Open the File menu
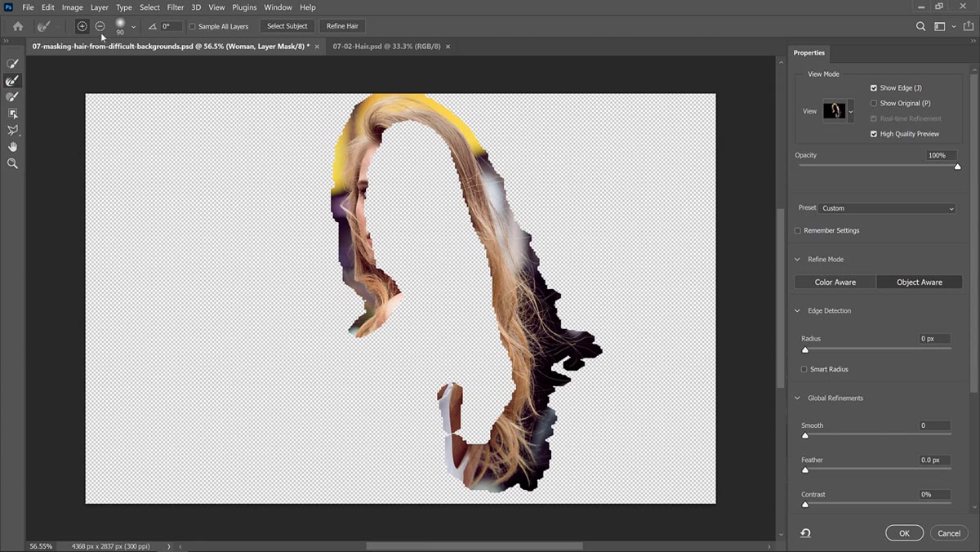Viewport: 980px width, 552px height. coord(29,7)
